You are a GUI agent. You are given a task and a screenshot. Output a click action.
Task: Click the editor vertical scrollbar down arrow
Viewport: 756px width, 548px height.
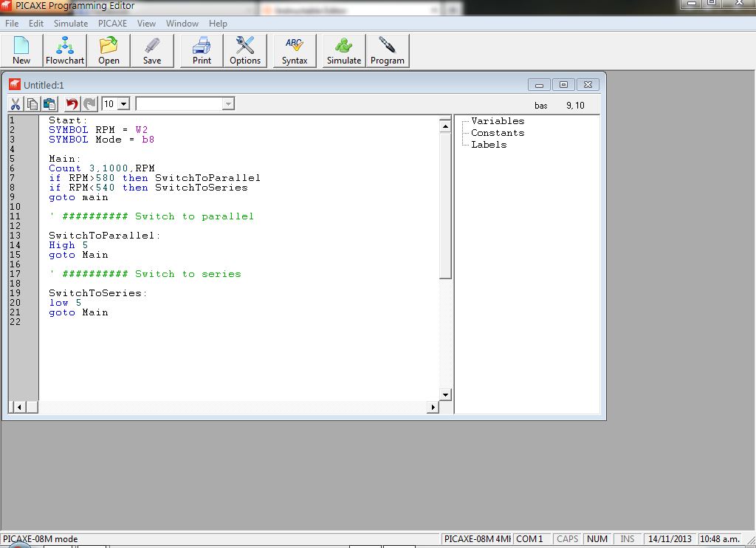pos(445,395)
